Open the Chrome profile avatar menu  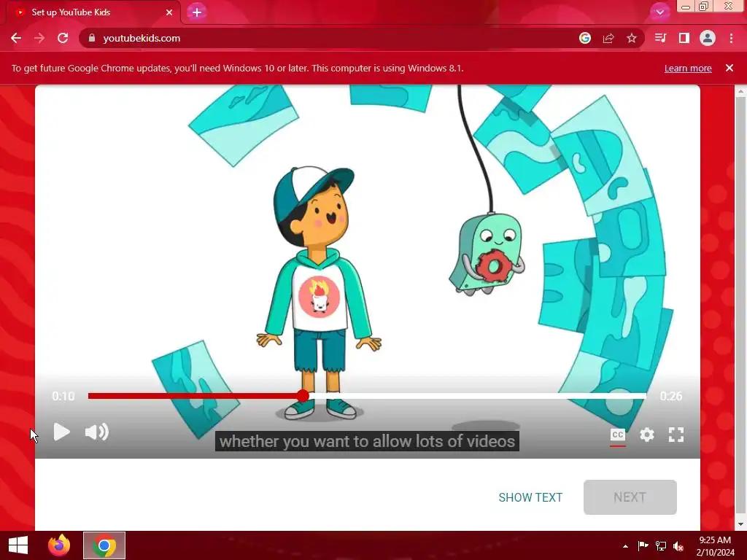[708, 38]
